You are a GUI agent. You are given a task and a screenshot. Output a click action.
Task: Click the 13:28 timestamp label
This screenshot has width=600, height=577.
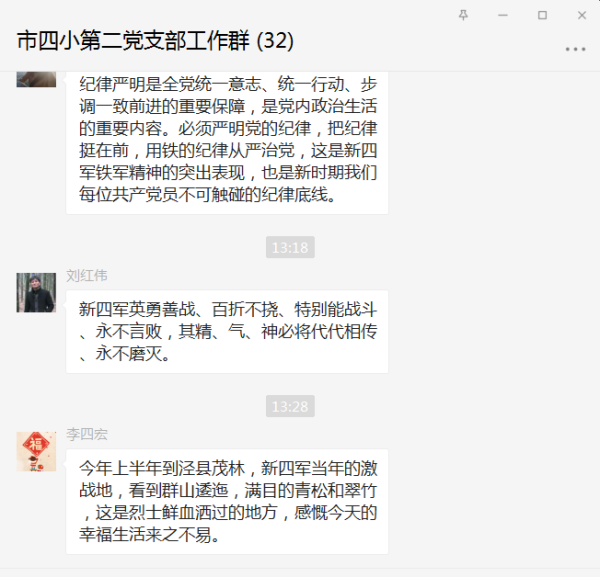point(290,406)
